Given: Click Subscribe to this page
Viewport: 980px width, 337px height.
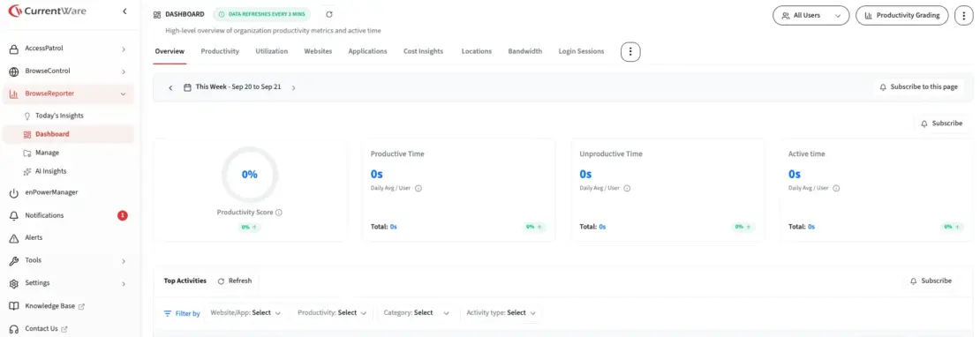Looking at the screenshot, I should [919, 87].
